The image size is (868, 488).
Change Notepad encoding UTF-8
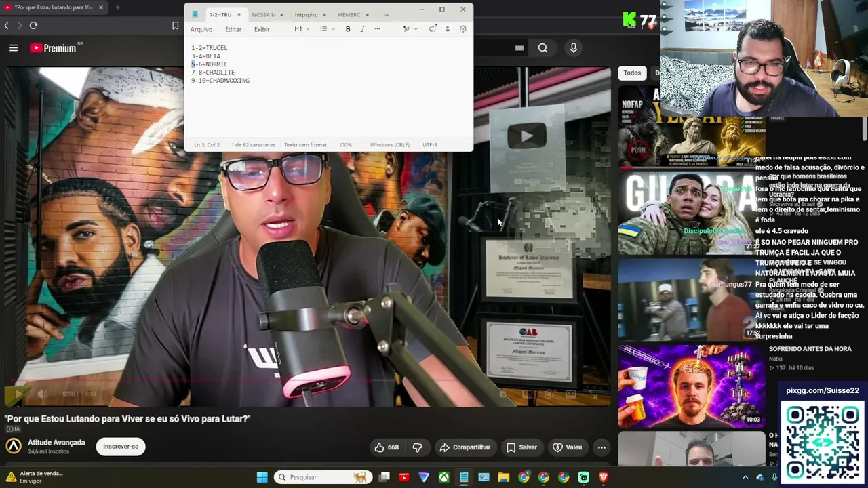coord(429,145)
